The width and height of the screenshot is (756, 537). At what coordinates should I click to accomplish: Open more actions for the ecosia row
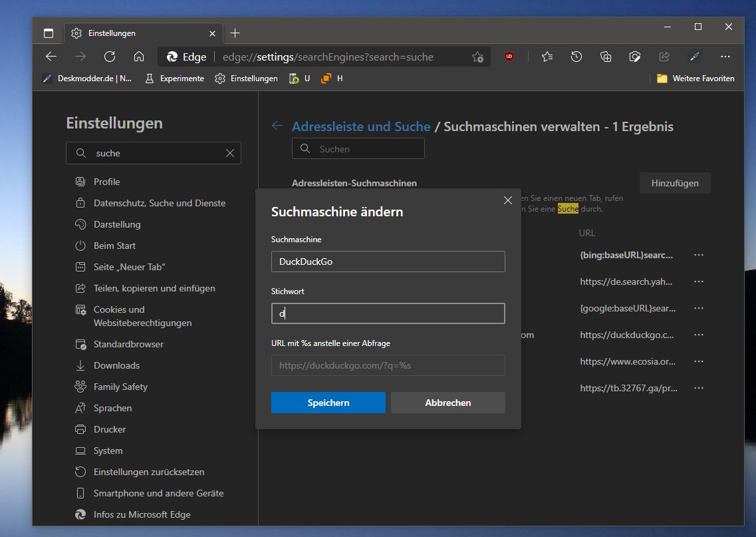pos(699,361)
